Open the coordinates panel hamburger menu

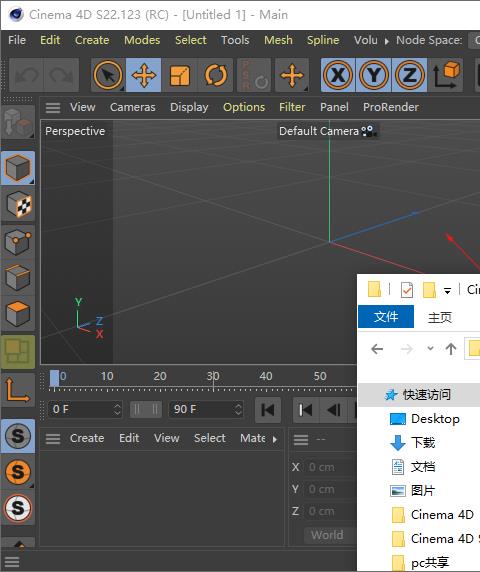click(301, 440)
